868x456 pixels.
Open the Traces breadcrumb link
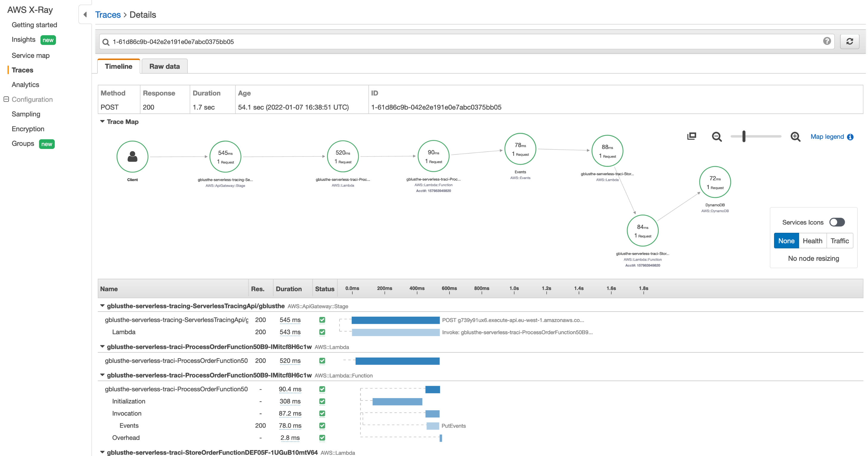(x=108, y=15)
